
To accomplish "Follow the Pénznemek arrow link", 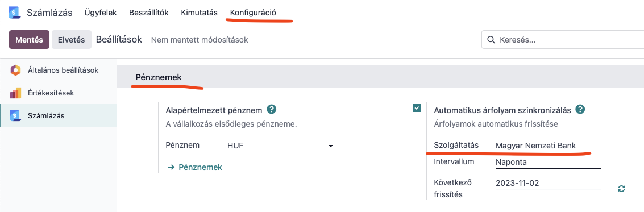I will 195,167.
